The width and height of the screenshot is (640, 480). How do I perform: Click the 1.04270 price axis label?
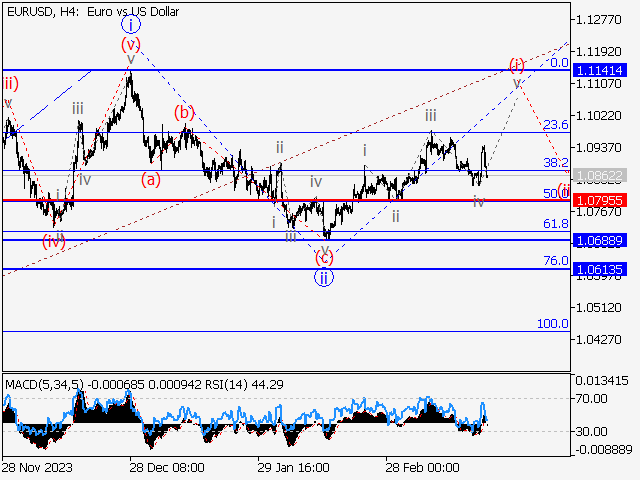[598, 339]
